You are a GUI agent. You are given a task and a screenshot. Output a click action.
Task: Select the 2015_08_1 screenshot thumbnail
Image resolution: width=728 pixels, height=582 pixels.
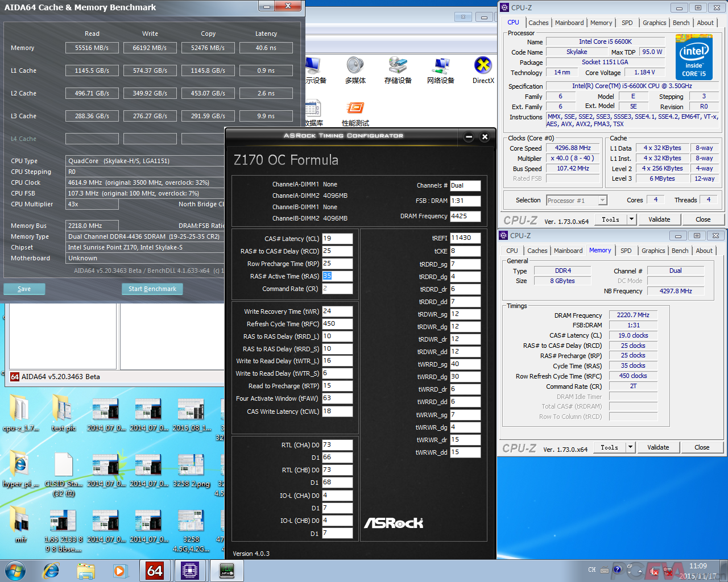pos(191,414)
